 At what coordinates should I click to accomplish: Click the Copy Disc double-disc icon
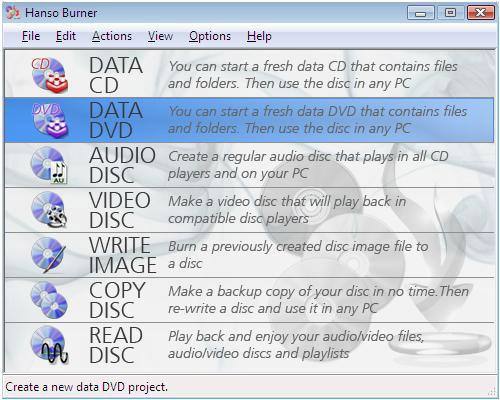coord(49,300)
